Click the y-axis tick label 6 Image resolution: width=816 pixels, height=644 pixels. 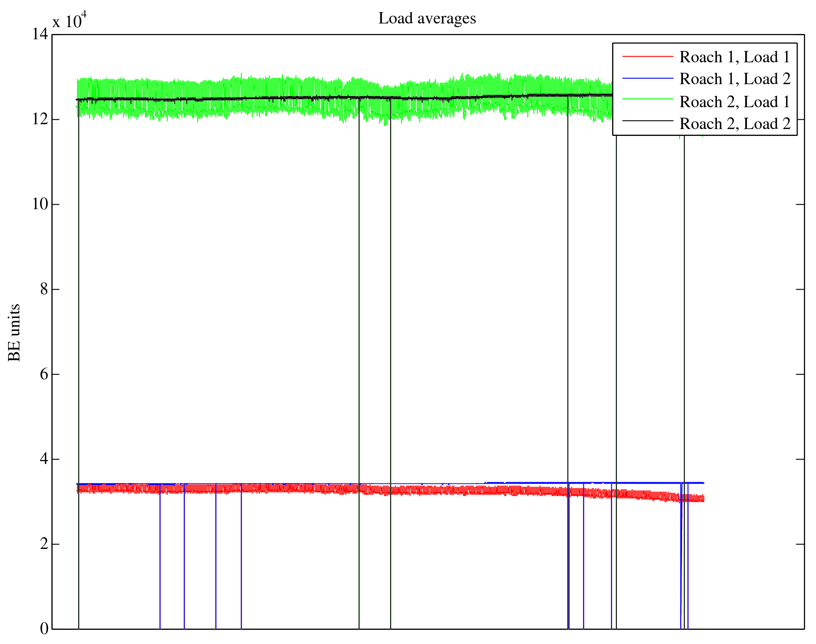[x=44, y=374]
